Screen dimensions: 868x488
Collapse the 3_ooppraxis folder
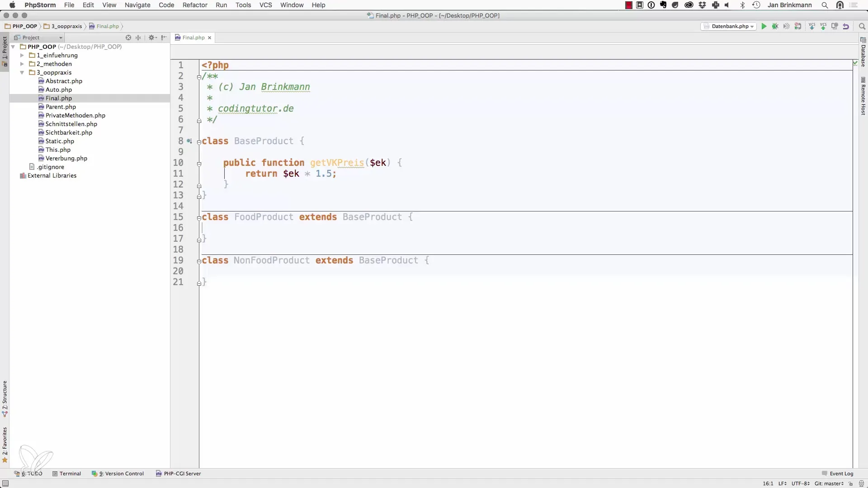[x=22, y=72]
